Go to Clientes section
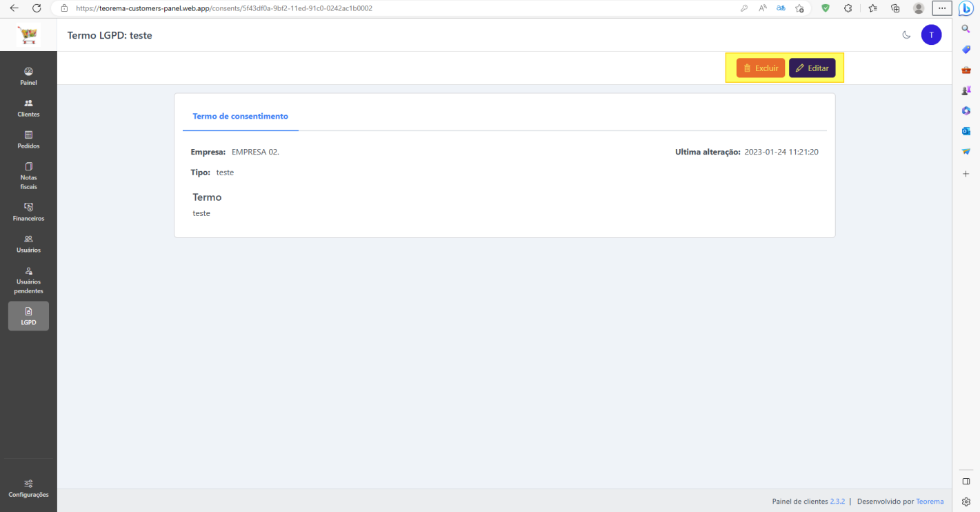 point(28,108)
